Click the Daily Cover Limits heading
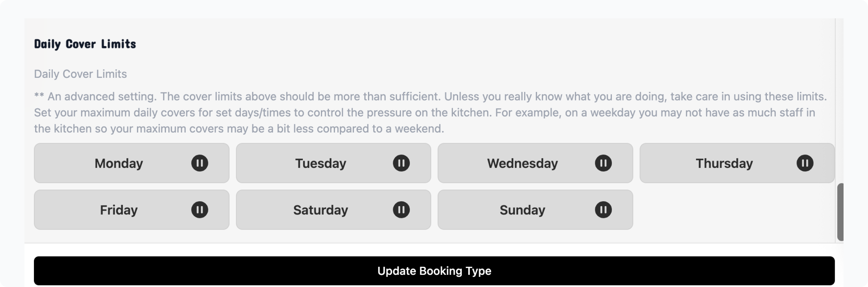 [85, 44]
